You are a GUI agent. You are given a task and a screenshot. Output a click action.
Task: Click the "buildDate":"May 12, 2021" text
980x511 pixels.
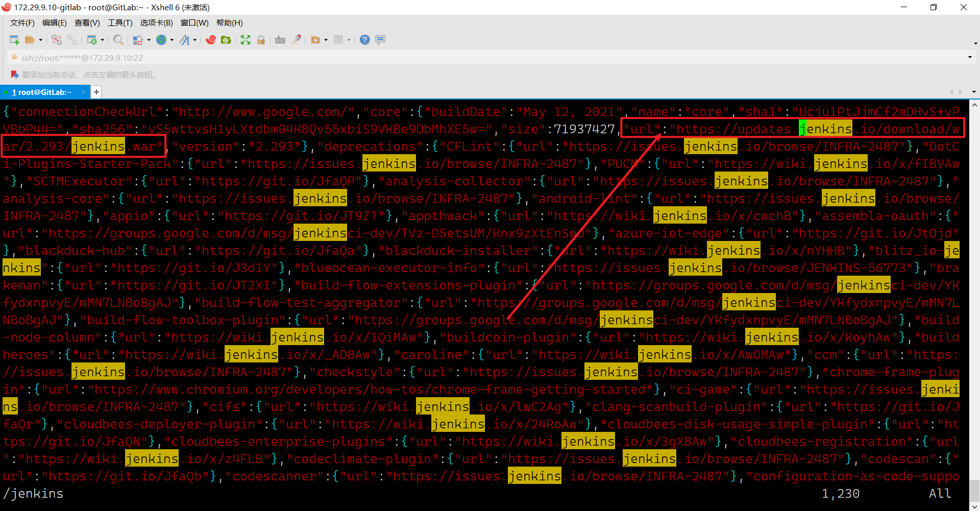tap(523, 112)
